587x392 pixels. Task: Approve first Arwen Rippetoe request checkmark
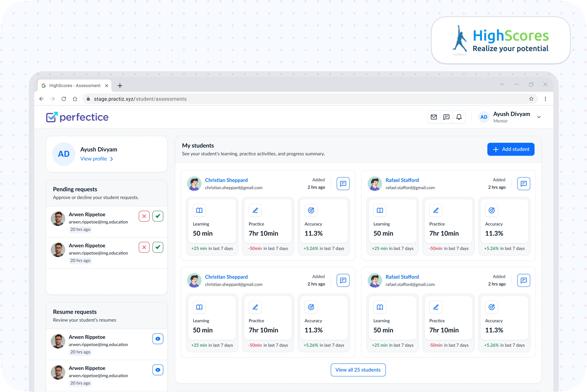tap(158, 216)
